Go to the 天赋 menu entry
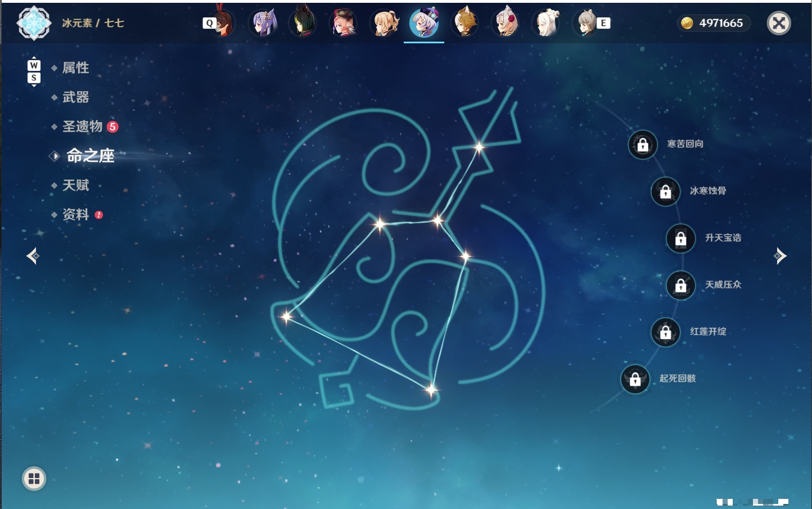The width and height of the screenshot is (812, 509). pyautogui.click(x=75, y=185)
